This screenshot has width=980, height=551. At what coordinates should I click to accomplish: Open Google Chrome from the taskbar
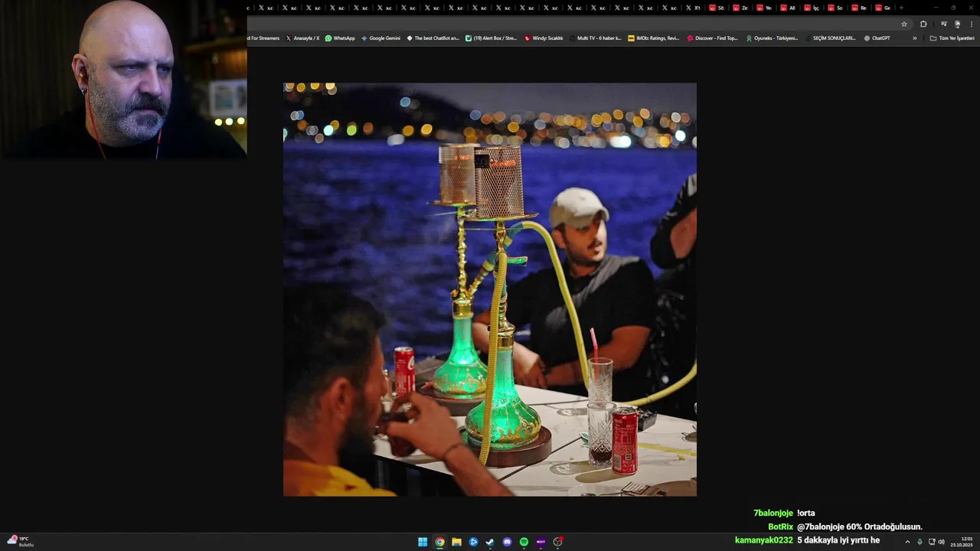pos(439,542)
